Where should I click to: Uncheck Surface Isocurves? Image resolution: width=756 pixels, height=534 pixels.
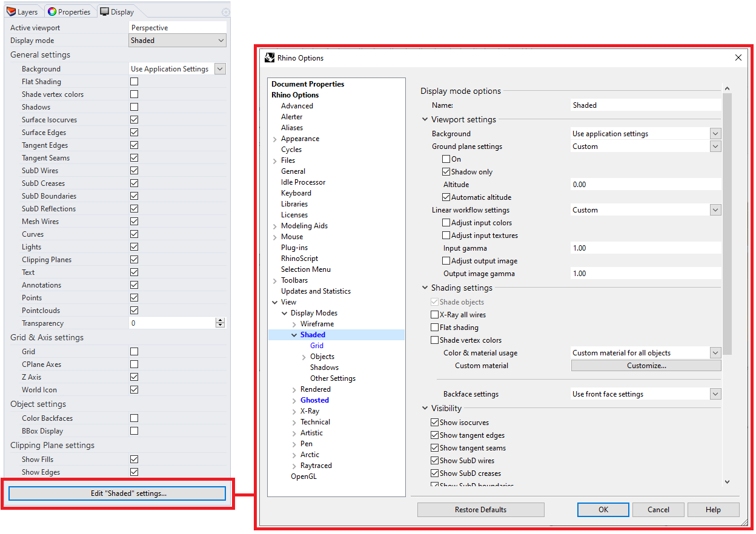point(134,120)
